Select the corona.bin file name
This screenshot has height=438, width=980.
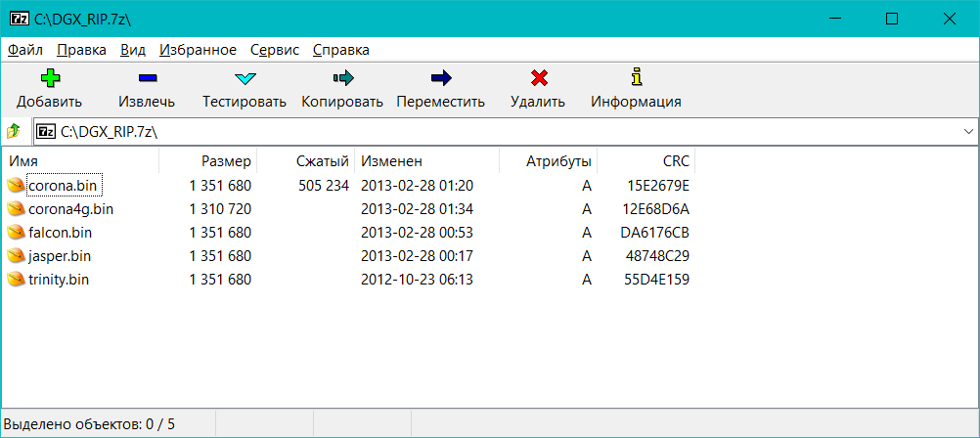pos(64,186)
